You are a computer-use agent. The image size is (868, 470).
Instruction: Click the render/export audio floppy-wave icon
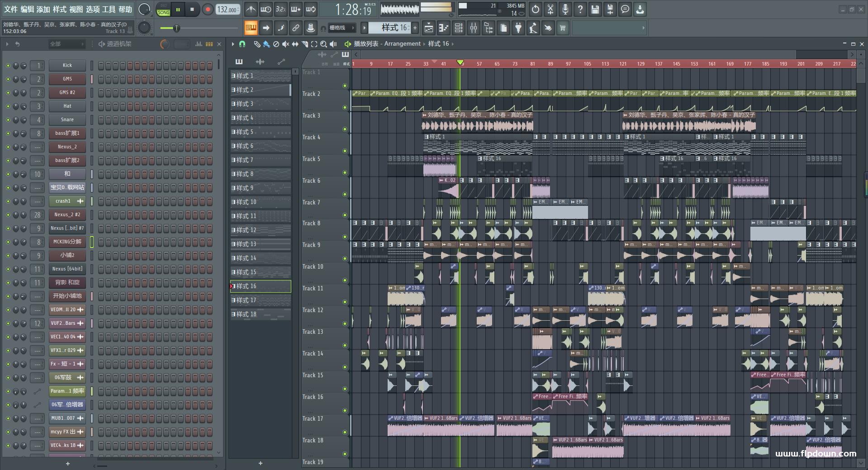click(610, 9)
